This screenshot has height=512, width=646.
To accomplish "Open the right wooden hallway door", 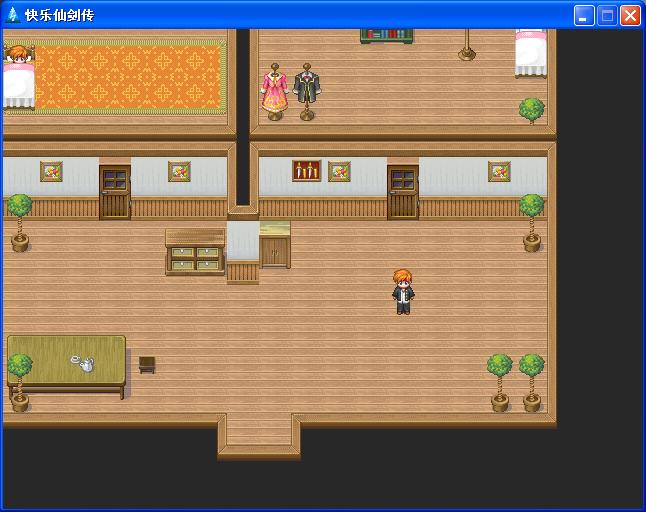I will pyautogui.click(x=403, y=192).
